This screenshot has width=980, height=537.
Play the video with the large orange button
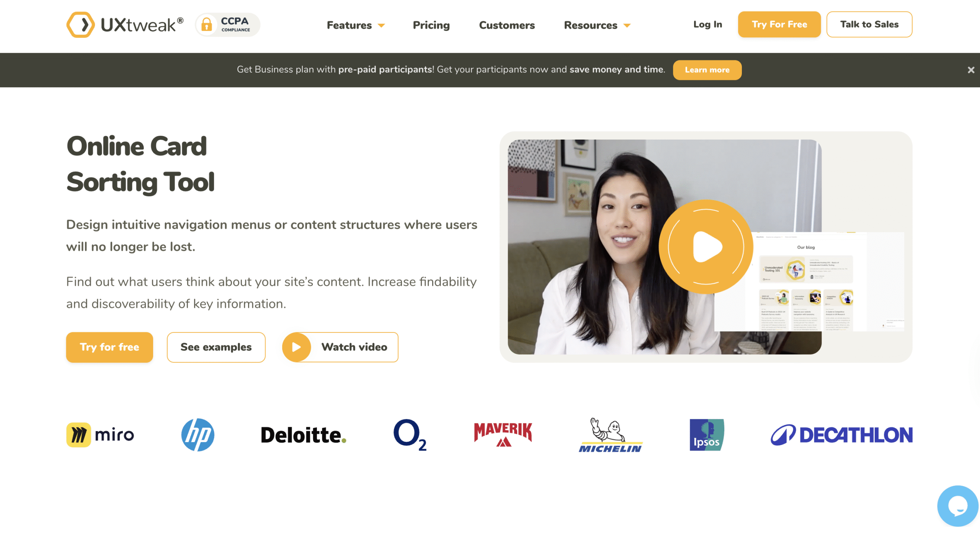coord(706,247)
